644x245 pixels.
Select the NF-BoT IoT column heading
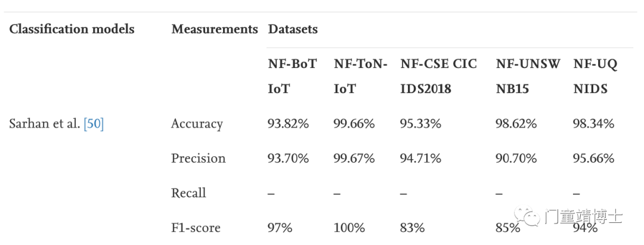292,76
